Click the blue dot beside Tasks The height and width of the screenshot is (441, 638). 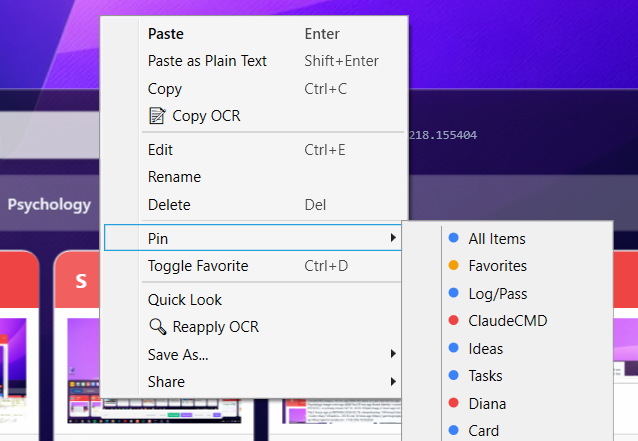[x=453, y=376]
